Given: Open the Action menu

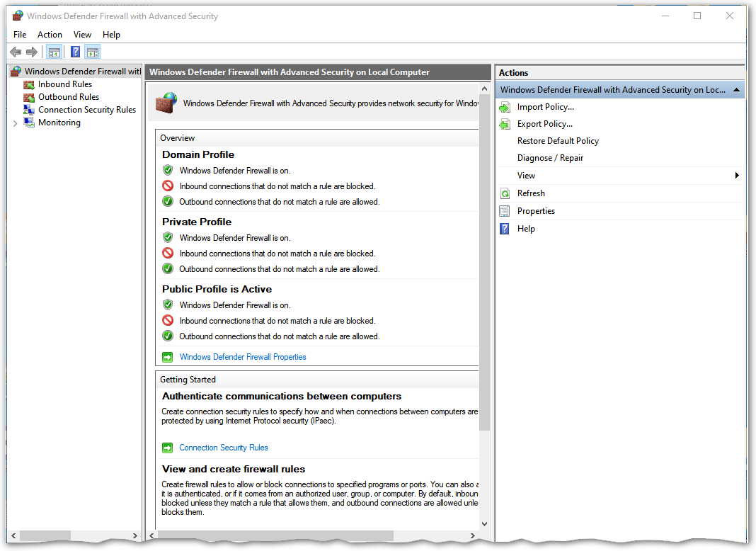Looking at the screenshot, I should point(50,35).
